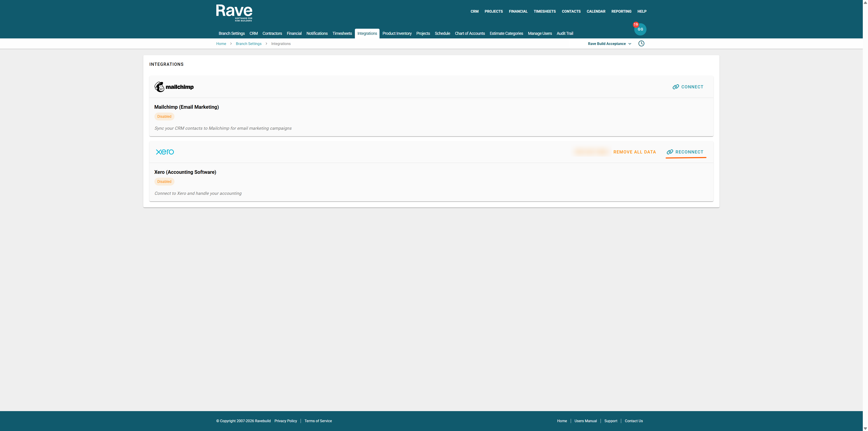Click the Xero logo

point(165,152)
